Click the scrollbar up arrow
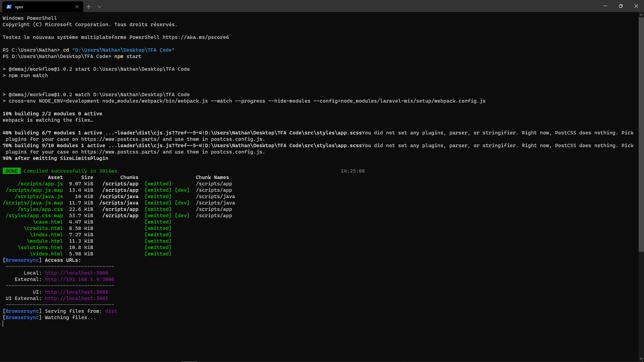Screen dimensions: 644x362 pos(641,15)
